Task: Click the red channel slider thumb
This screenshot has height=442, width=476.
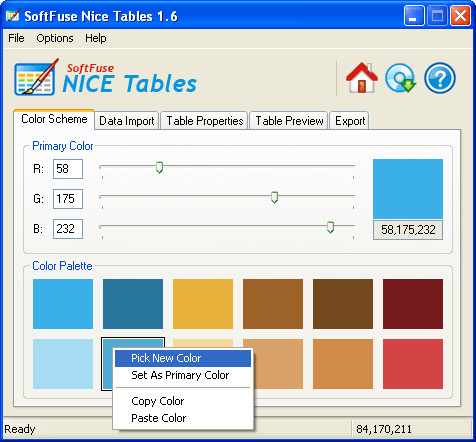Action: 159,167
